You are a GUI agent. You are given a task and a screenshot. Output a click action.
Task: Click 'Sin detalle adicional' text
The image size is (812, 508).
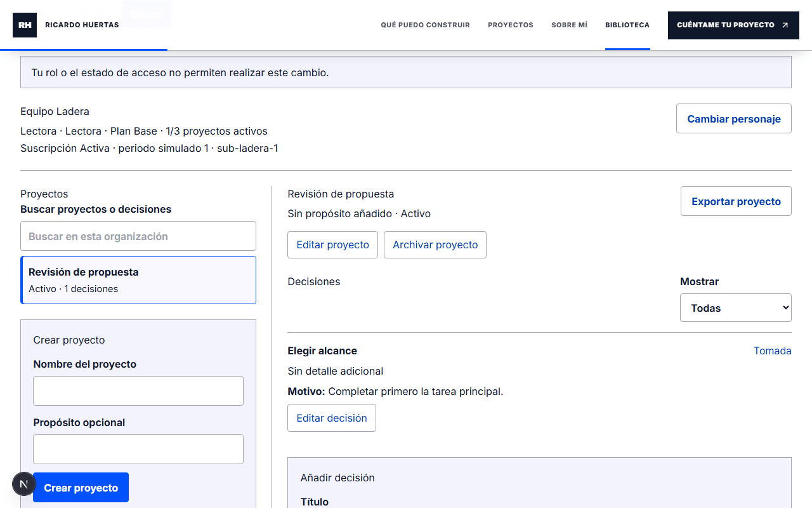coord(336,371)
